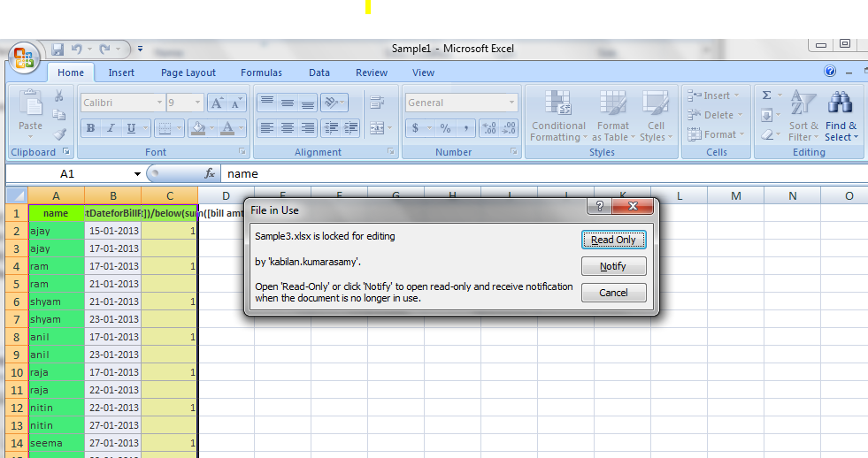
Task: Click Increase Indent icon
Action: coord(350,128)
